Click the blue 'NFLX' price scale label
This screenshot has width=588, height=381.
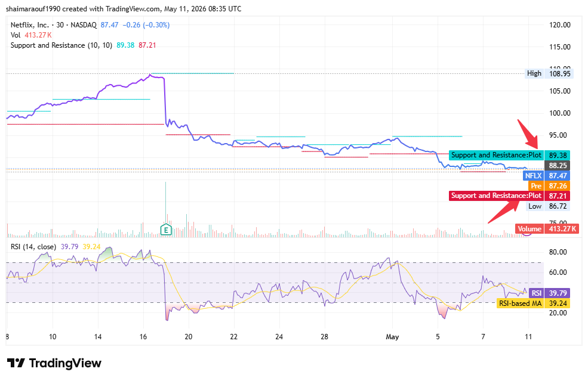click(x=533, y=176)
